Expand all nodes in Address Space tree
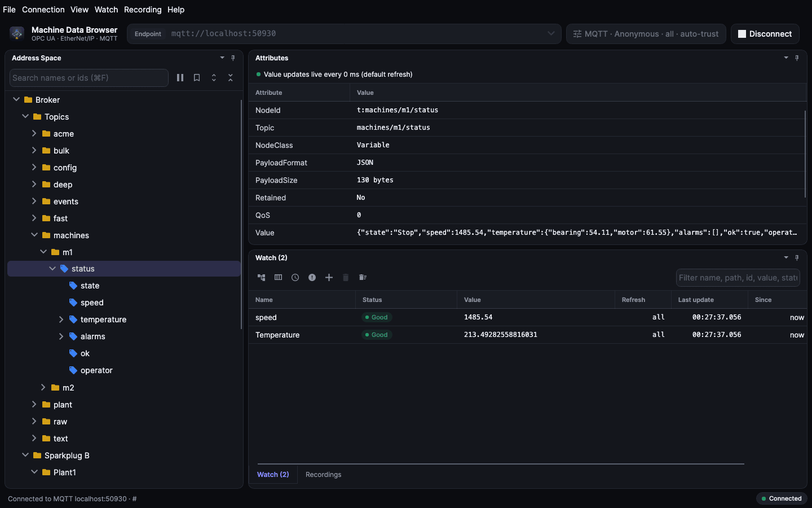812x508 pixels. (214, 78)
